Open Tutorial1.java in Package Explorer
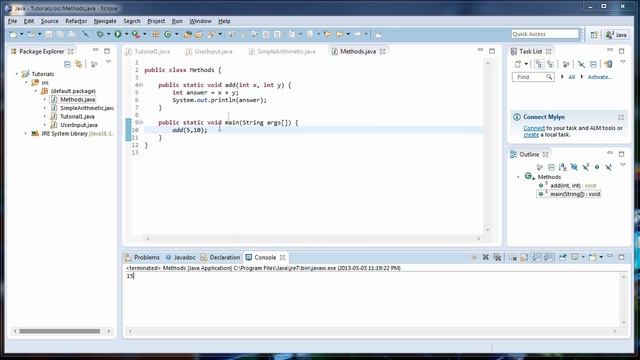This screenshot has height=360, width=640. tap(77, 116)
